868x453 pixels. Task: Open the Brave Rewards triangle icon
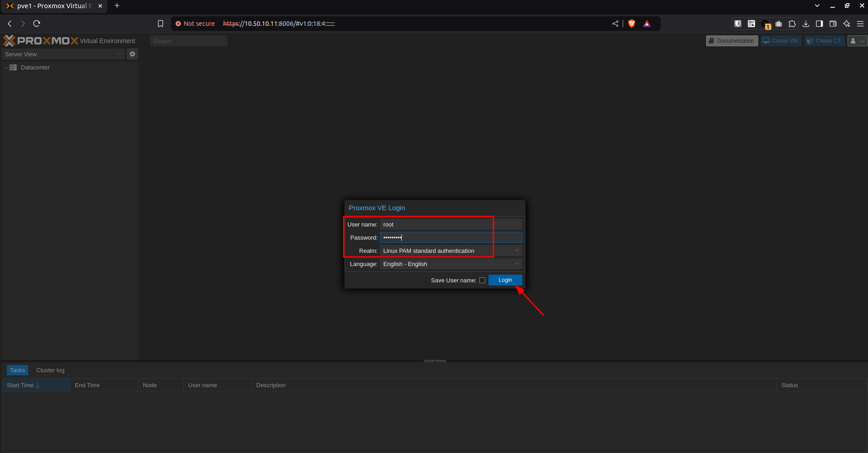[x=647, y=24]
